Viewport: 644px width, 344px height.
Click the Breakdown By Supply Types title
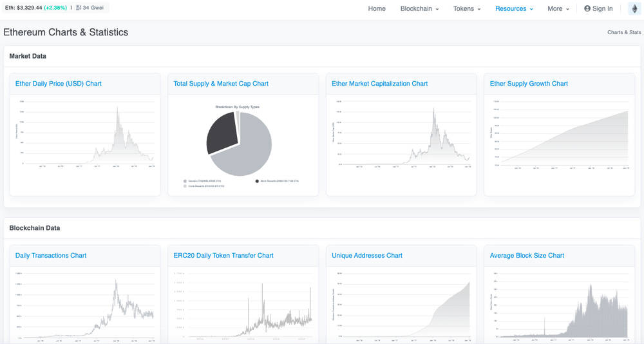[238, 107]
